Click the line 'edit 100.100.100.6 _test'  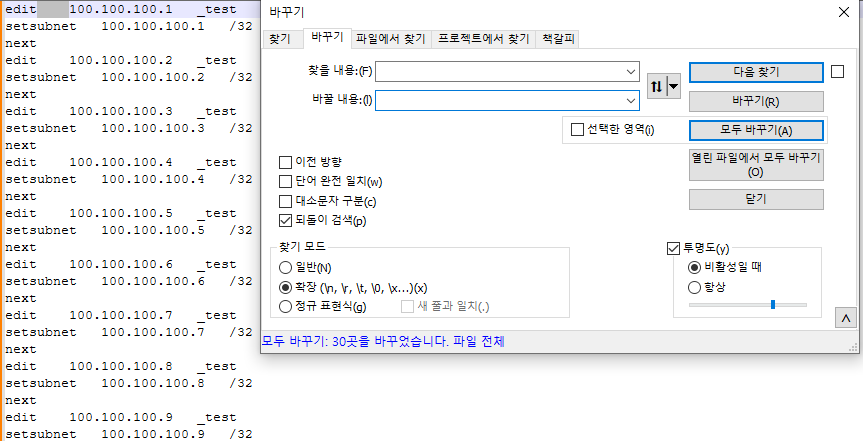(121, 264)
